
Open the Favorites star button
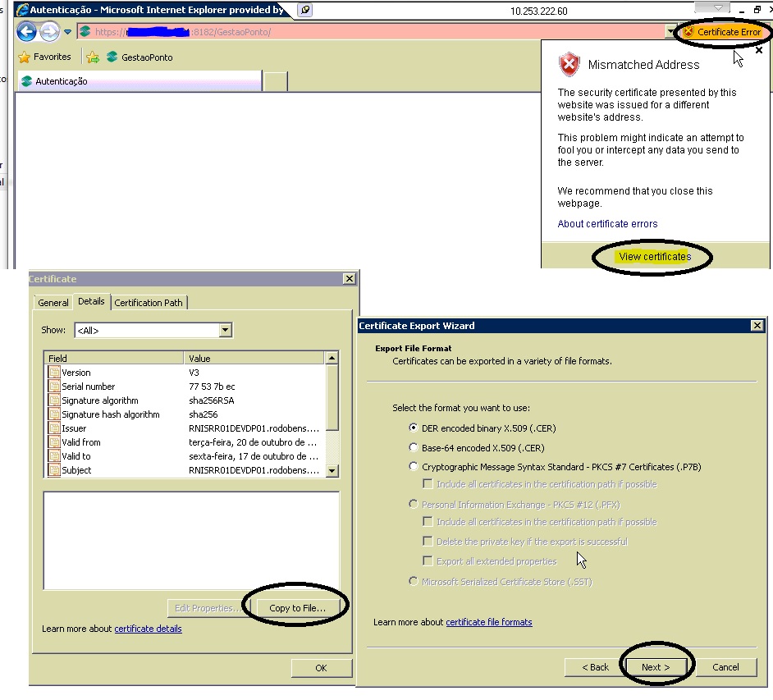coord(45,57)
